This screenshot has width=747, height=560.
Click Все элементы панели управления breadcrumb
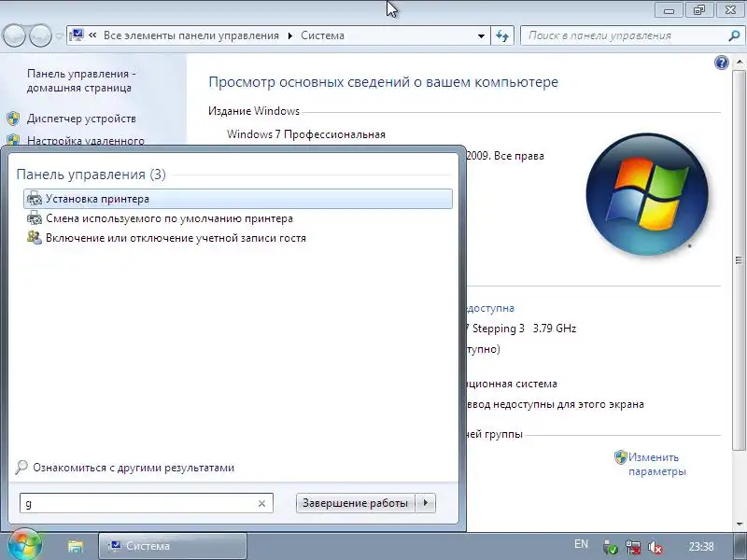point(191,35)
